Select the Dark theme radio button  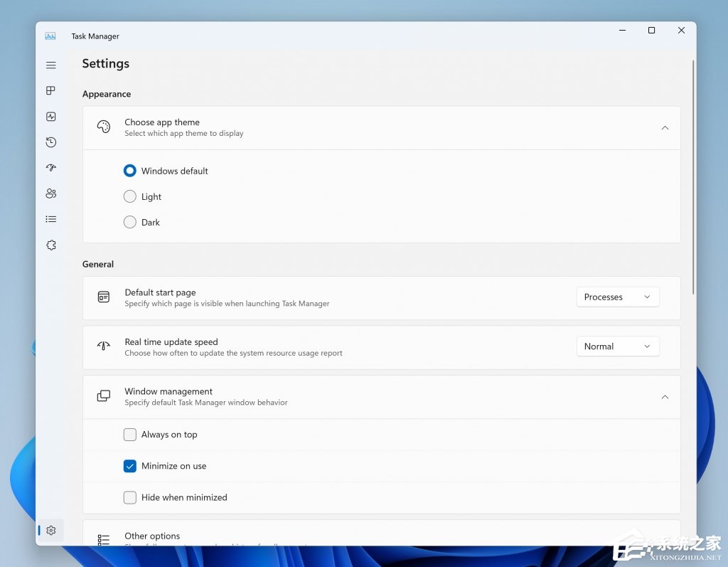pyautogui.click(x=130, y=222)
